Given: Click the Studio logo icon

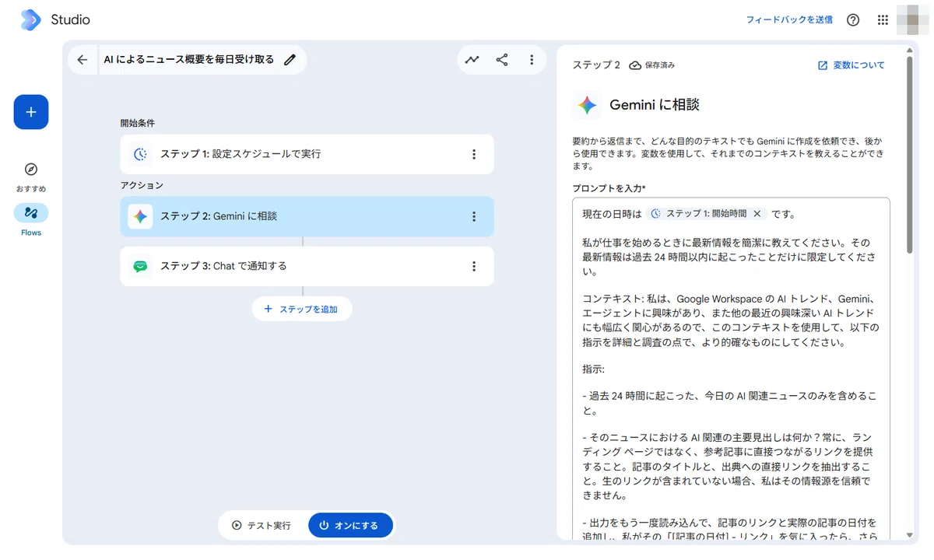Looking at the screenshot, I should coord(30,19).
